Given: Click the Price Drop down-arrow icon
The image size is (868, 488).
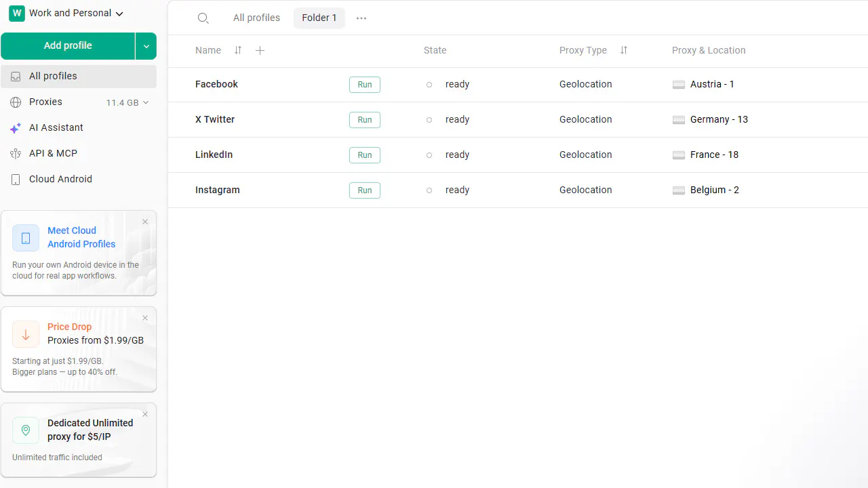Looking at the screenshot, I should (x=26, y=334).
